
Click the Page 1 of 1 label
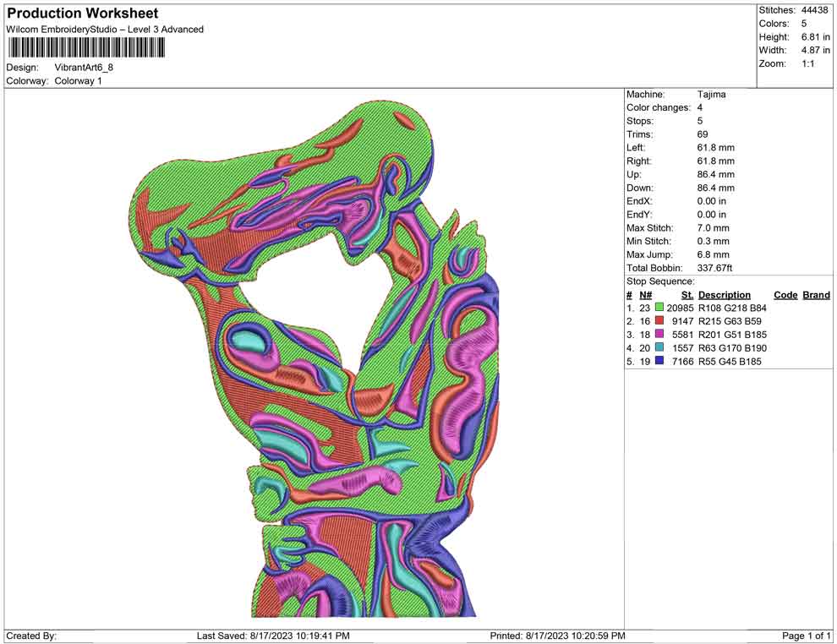tap(807, 636)
